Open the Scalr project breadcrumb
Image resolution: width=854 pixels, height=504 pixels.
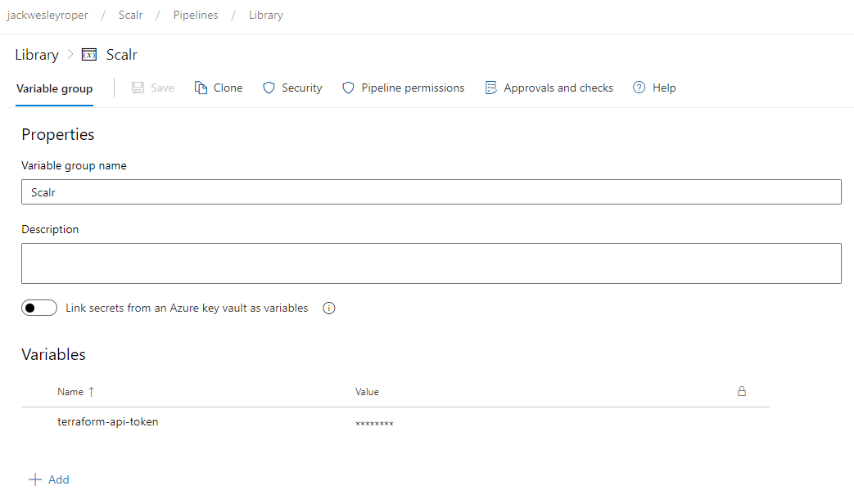[131, 15]
